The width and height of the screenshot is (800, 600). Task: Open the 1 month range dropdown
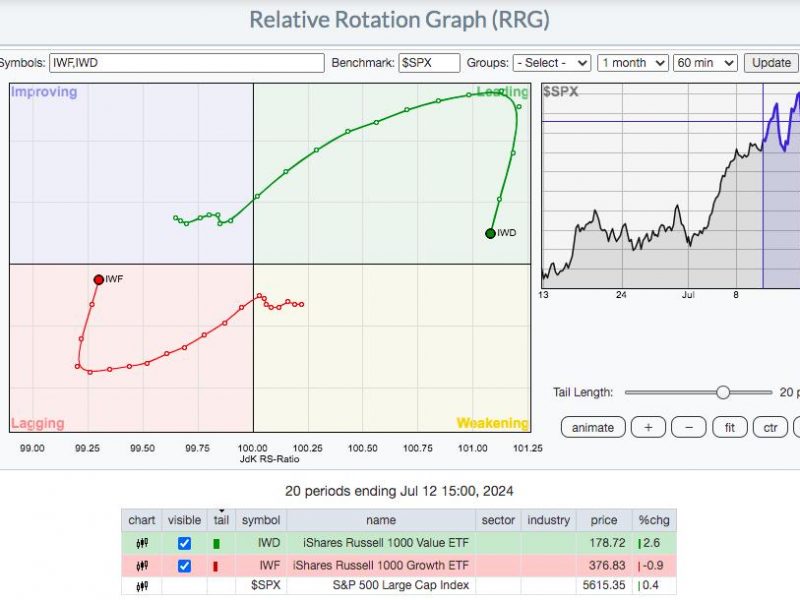tap(633, 63)
